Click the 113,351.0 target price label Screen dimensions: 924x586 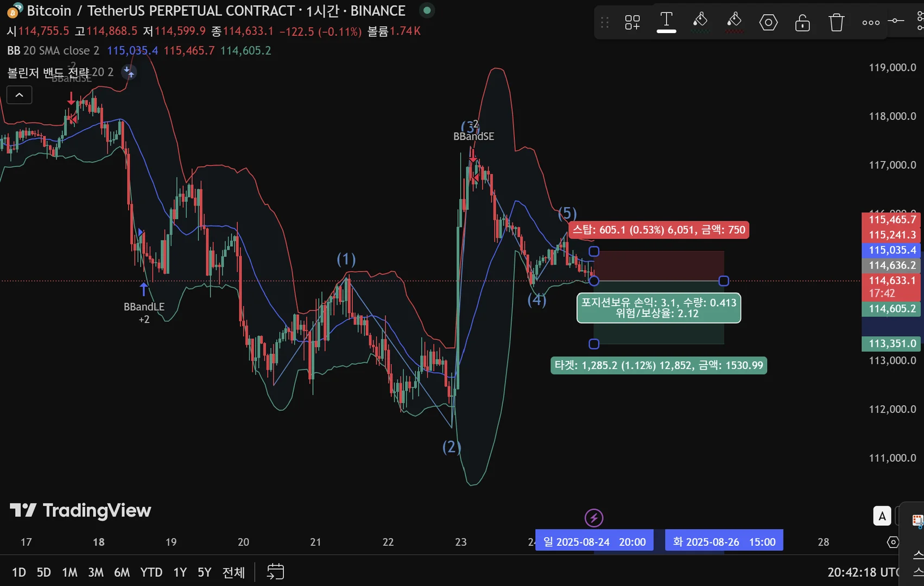891,343
